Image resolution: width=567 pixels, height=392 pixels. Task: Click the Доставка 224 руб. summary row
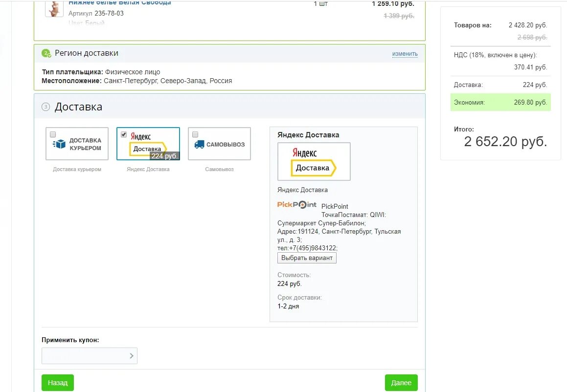[x=500, y=85]
